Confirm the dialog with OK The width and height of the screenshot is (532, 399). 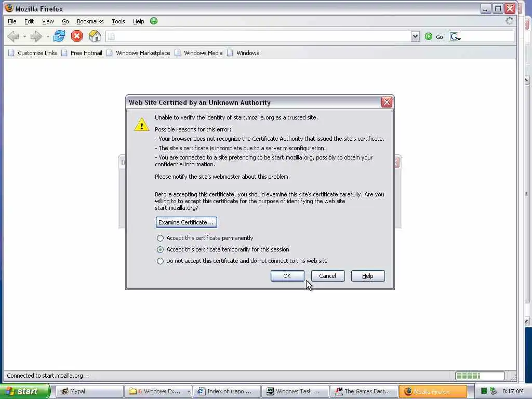pos(287,276)
